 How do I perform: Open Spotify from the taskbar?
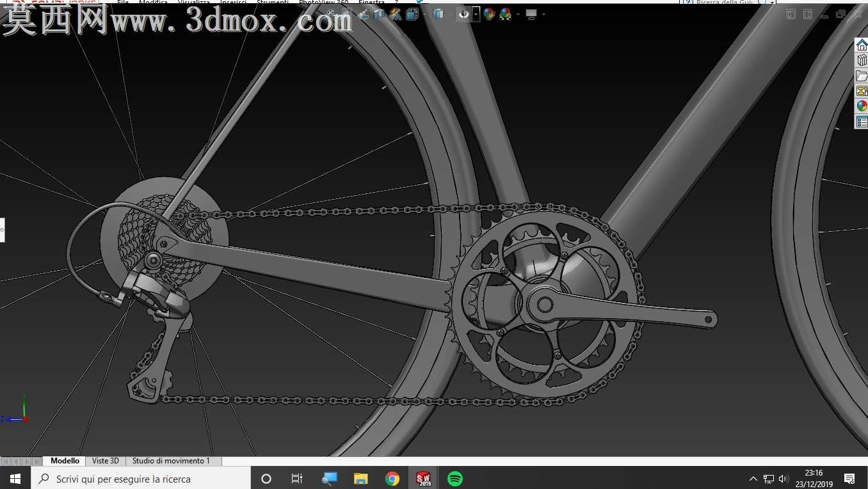(455, 479)
